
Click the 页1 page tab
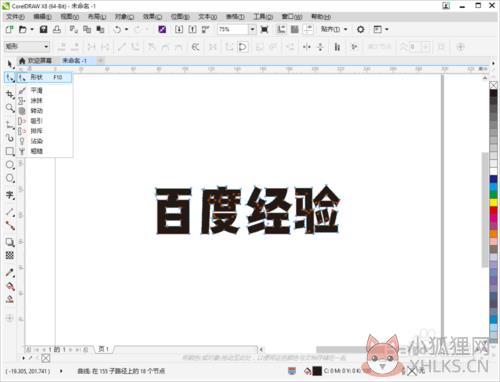103,349
